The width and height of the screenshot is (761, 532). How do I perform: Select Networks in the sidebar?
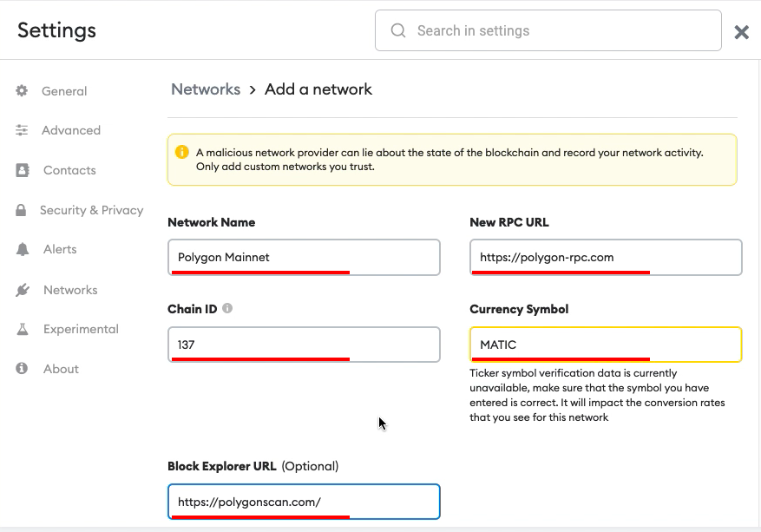point(70,290)
